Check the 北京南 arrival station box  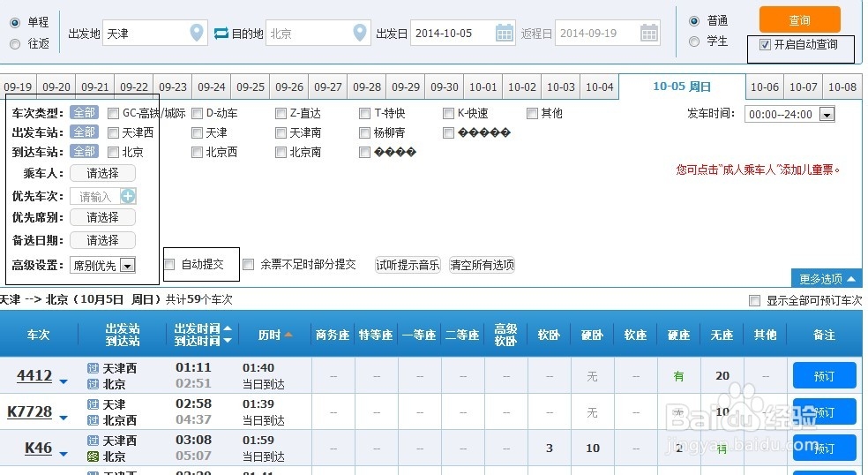tap(281, 153)
